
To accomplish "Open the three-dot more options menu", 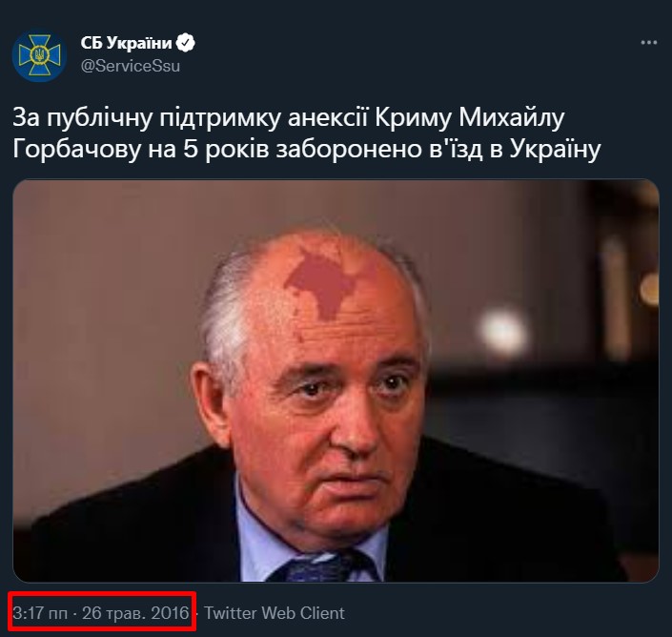I will (x=648, y=43).
